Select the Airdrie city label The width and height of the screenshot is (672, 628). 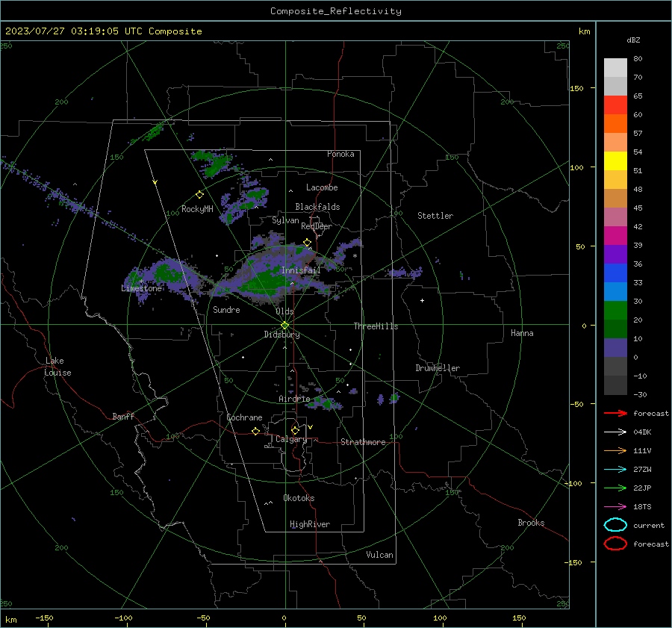pos(294,399)
